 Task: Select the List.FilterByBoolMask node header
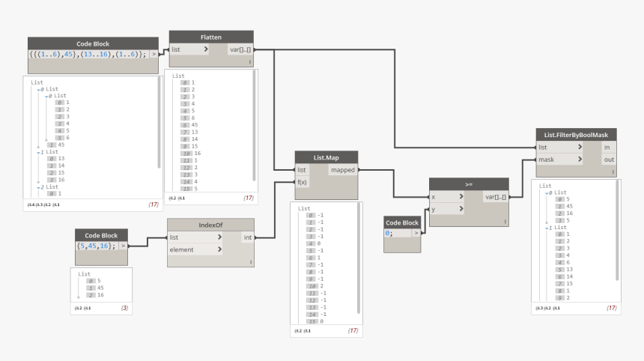pyautogui.click(x=576, y=134)
